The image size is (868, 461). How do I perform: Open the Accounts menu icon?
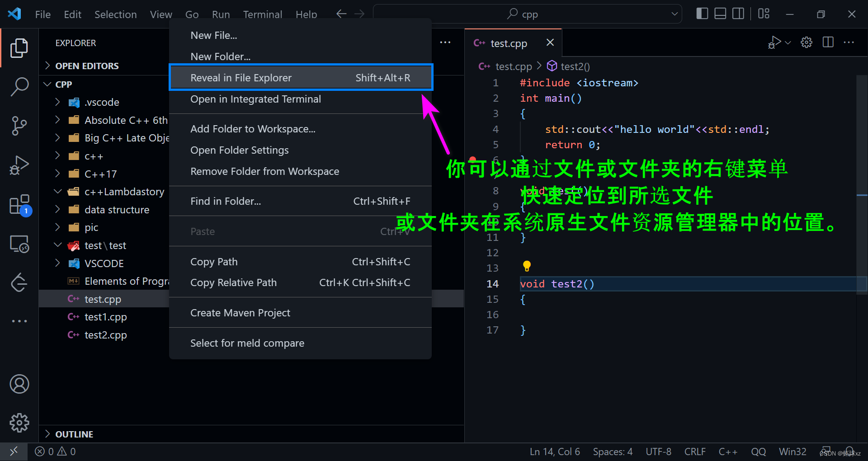(x=19, y=384)
